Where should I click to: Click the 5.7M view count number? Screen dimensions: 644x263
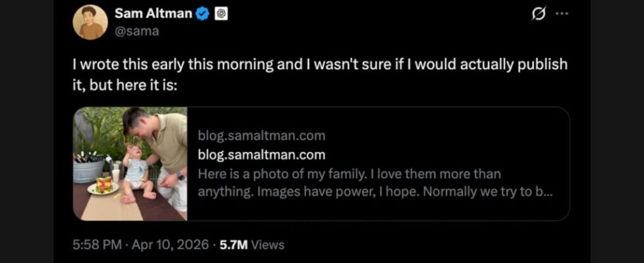pyautogui.click(x=233, y=245)
